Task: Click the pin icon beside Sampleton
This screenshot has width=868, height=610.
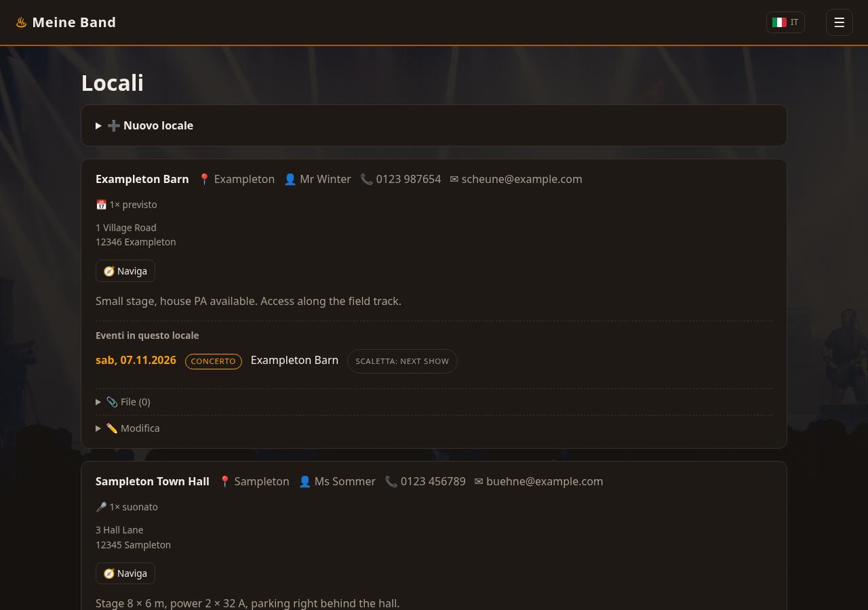Action: pyautogui.click(x=224, y=481)
